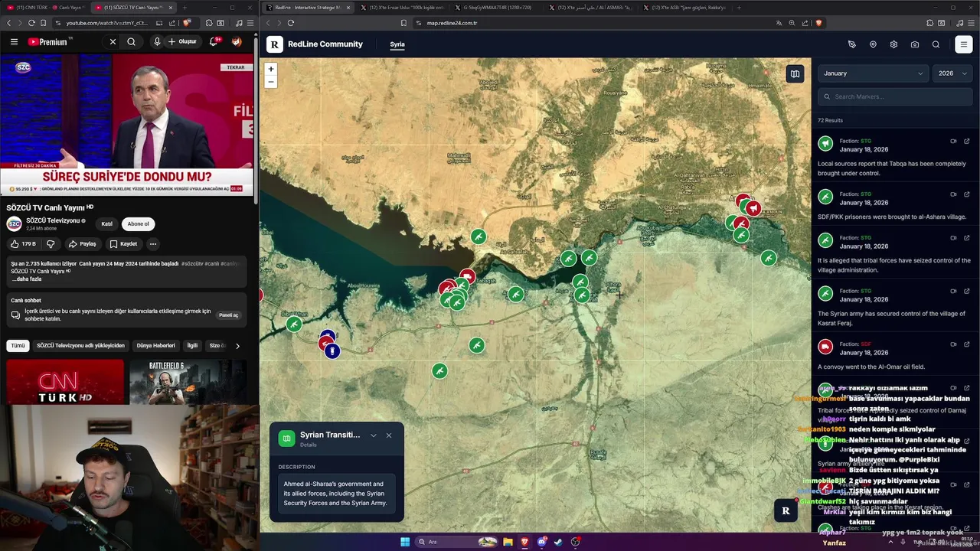Click the Abone ol subscribe button
This screenshot has height=551, width=980.
[139, 223]
